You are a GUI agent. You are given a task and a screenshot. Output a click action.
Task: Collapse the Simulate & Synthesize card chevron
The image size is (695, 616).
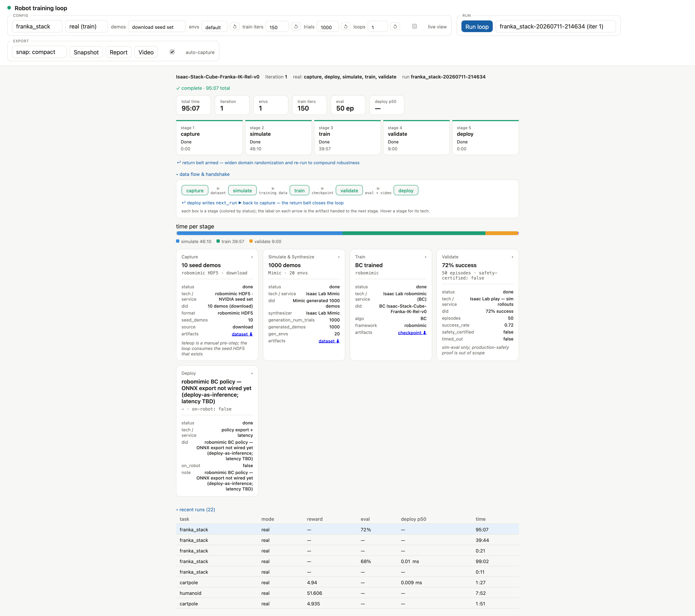click(x=339, y=257)
